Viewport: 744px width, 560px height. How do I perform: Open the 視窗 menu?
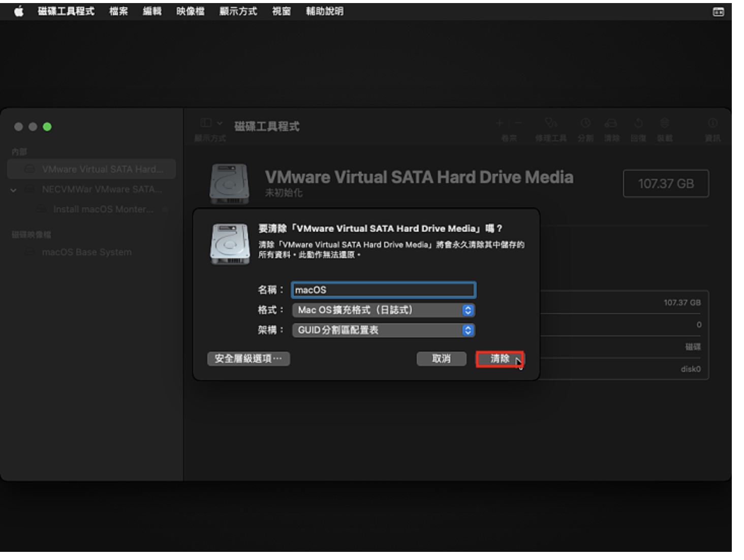tap(281, 11)
